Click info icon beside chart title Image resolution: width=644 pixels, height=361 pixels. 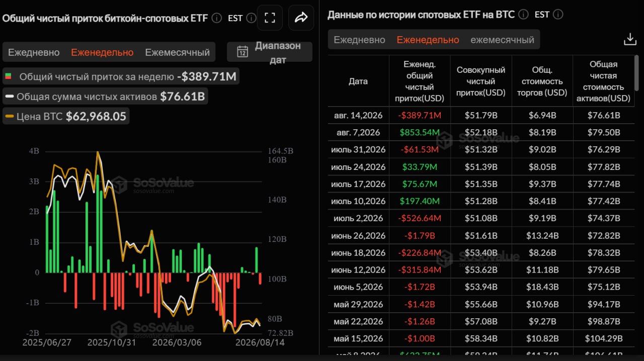tap(216, 18)
